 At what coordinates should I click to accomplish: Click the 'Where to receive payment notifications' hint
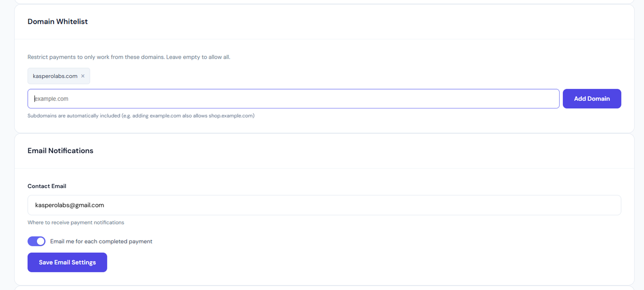76,222
